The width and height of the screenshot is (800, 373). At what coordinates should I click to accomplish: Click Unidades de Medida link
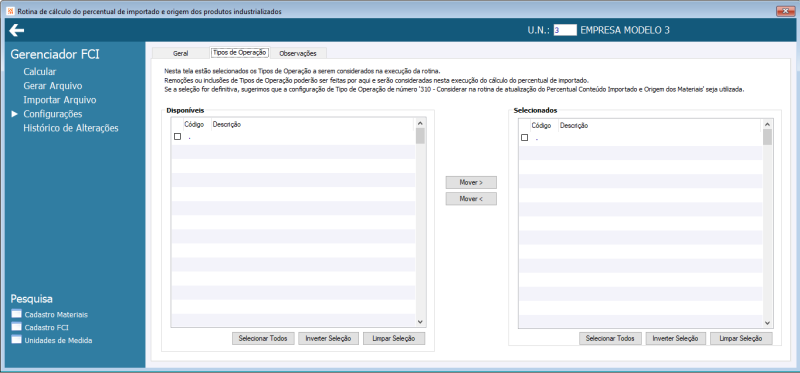tap(59, 340)
